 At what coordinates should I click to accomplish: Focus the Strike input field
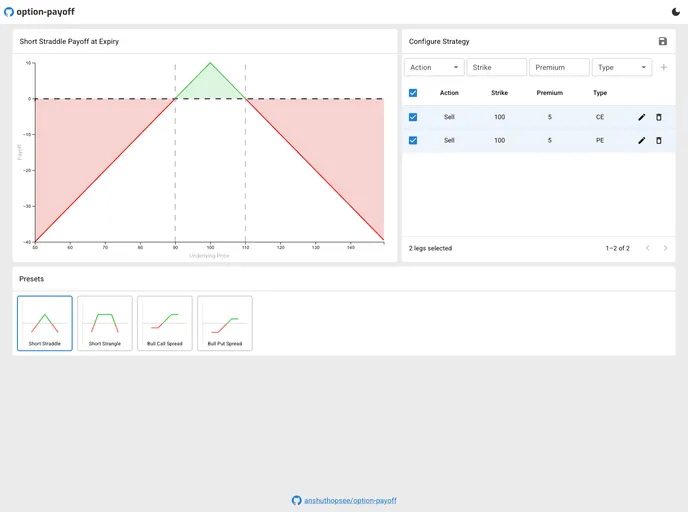click(x=497, y=67)
